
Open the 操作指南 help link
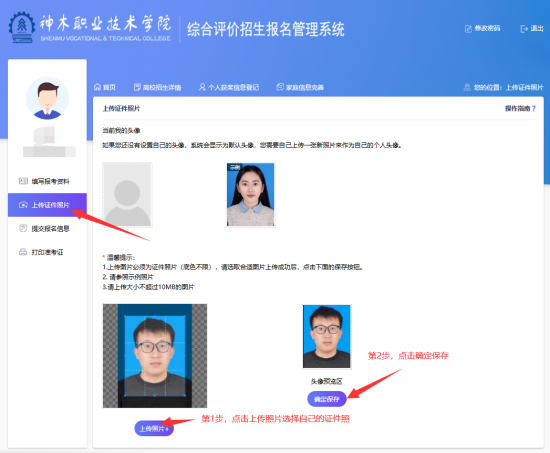pyautogui.click(x=520, y=108)
